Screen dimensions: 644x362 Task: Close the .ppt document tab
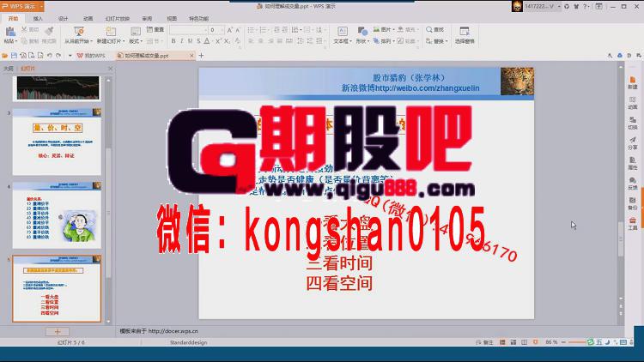[x=191, y=56]
